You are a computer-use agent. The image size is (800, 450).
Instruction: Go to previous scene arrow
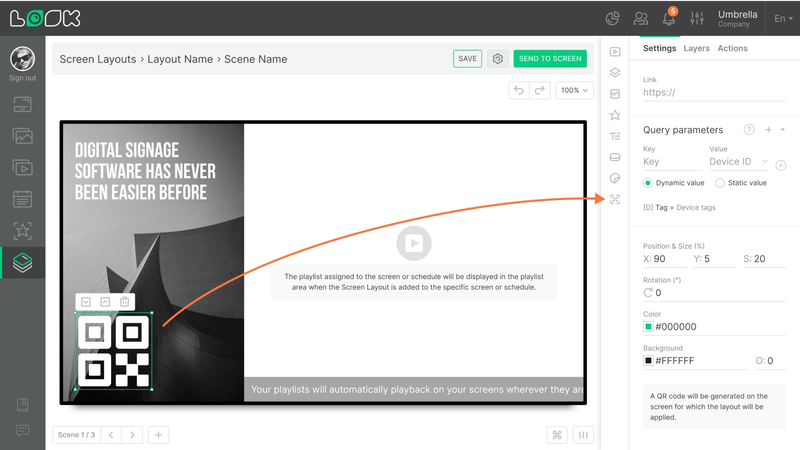click(111, 435)
